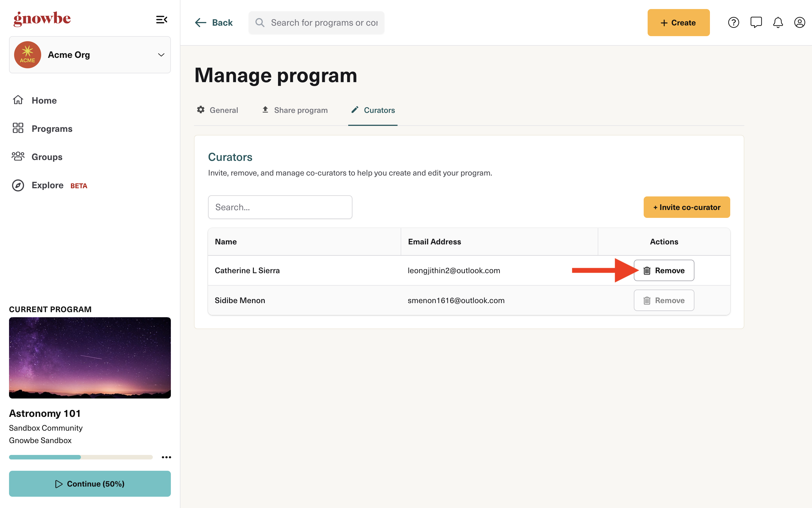The width and height of the screenshot is (812, 508).
Task: Remove Sidibe Menon as curator
Action: [664, 300]
